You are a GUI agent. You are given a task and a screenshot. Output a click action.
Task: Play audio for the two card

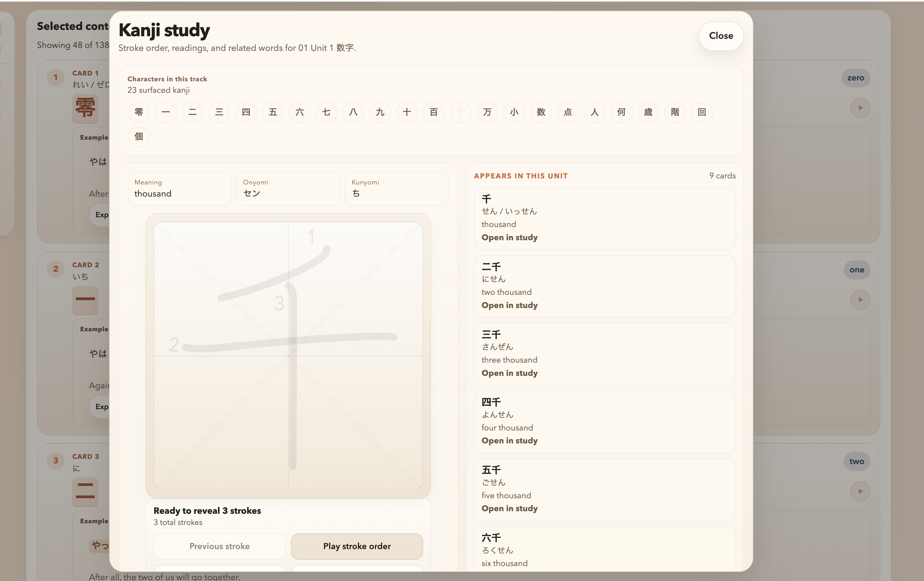(x=860, y=491)
